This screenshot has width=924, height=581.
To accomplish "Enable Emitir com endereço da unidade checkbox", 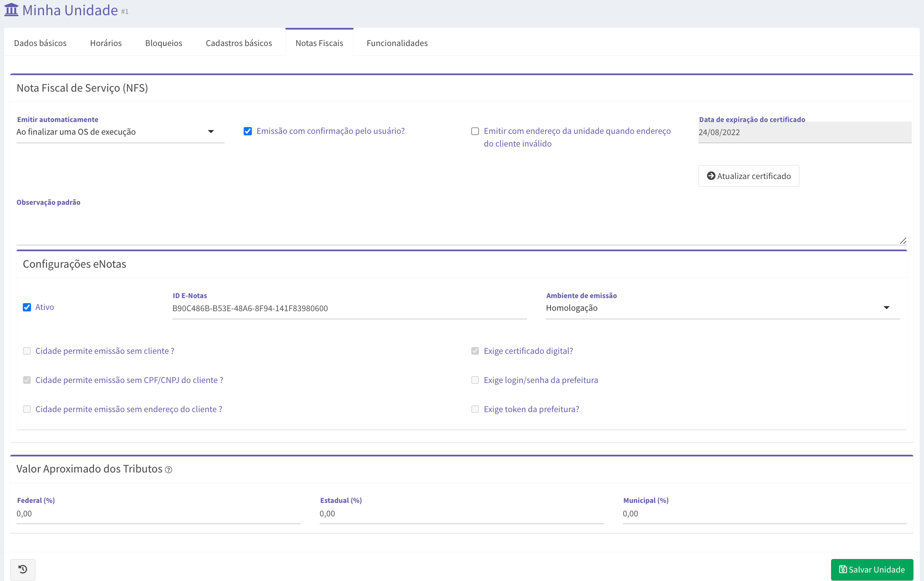I will point(475,131).
